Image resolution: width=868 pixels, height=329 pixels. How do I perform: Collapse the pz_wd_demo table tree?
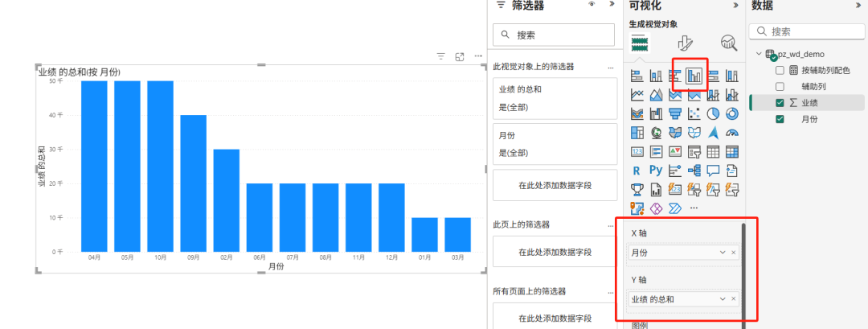(x=759, y=54)
